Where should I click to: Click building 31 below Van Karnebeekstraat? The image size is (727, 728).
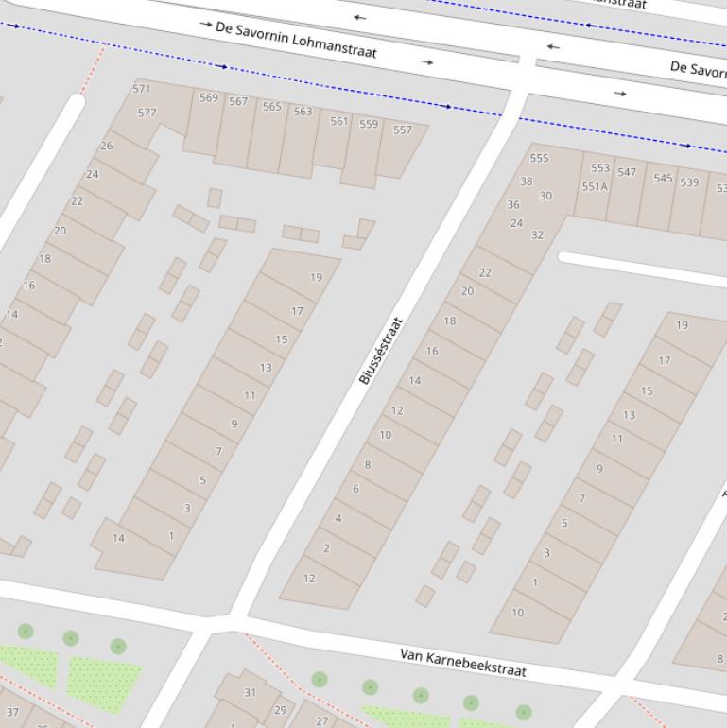coord(250,692)
